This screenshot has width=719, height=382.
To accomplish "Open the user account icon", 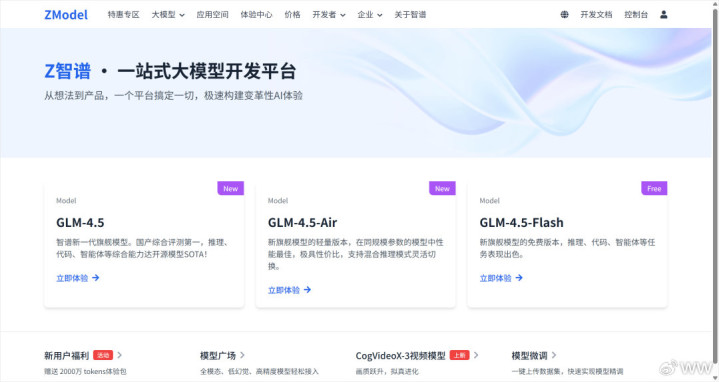I will 664,15.
